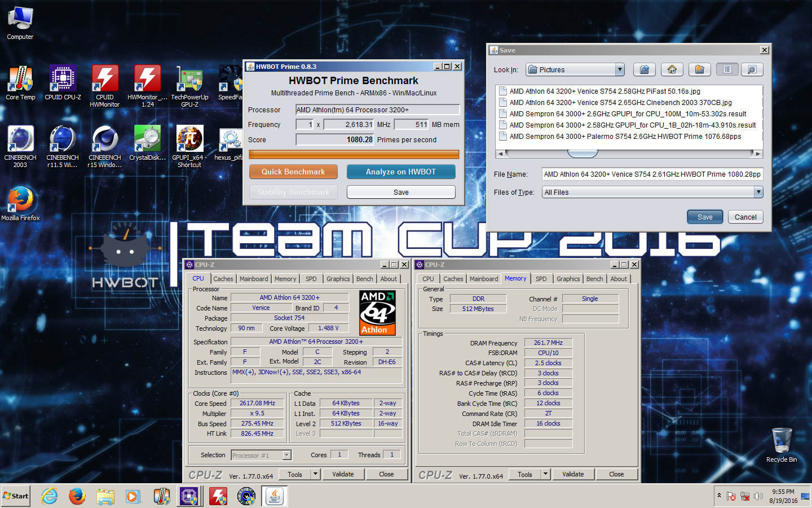Open Caches tab in left CPU-Z window
This screenshot has height=508, width=812.
(223, 279)
